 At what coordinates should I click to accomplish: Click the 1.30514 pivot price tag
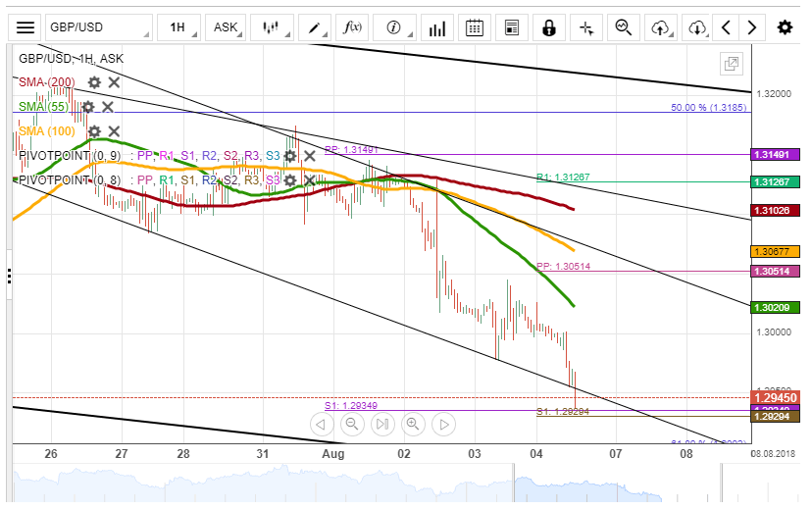[x=775, y=272]
